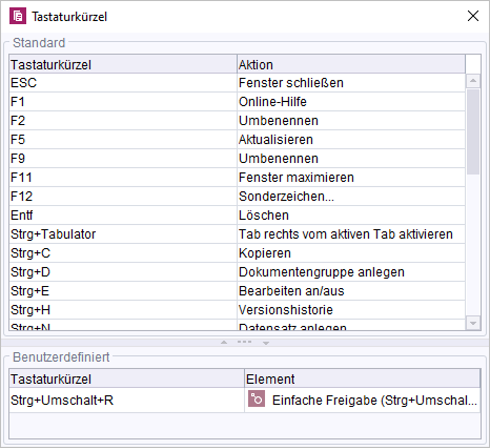The height and width of the screenshot is (448, 490).
Task: Select the F5 shortcut cell
Action: point(123,140)
